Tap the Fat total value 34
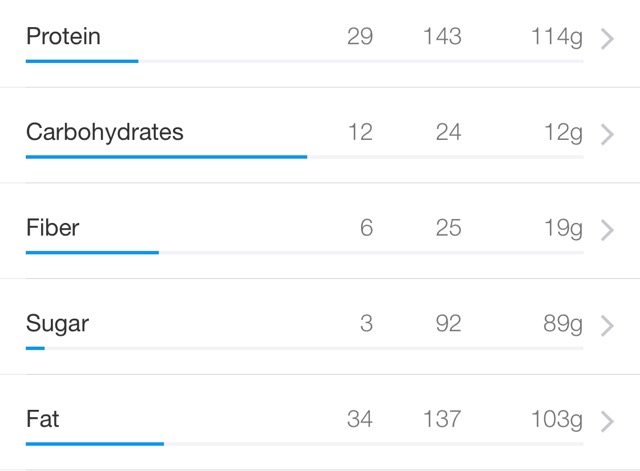Screen dimensions: 640x471 [360, 419]
